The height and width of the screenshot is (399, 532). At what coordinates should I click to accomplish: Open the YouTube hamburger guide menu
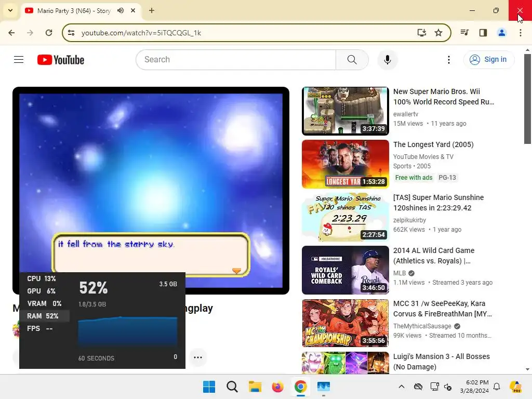(19, 60)
